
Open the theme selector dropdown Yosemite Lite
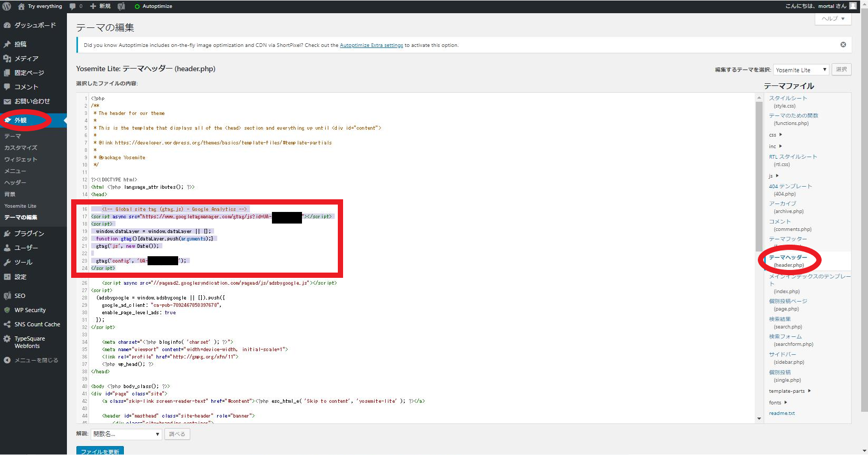801,70
